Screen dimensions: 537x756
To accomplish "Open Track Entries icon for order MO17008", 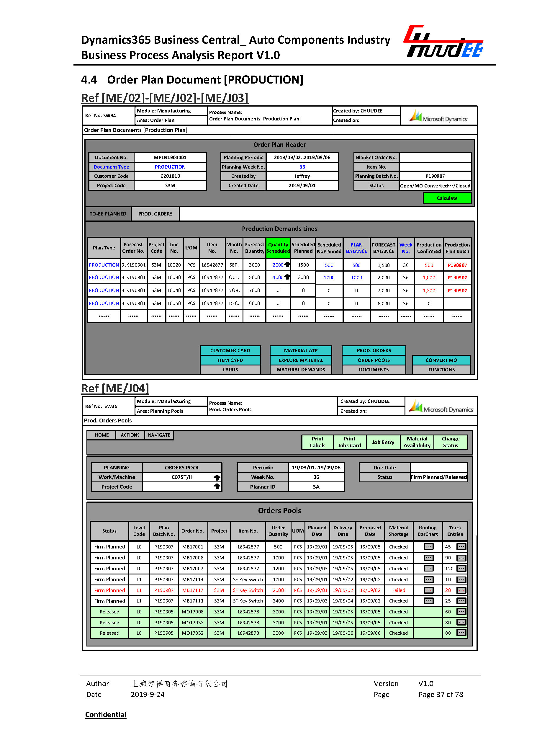I will [x=461, y=612].
